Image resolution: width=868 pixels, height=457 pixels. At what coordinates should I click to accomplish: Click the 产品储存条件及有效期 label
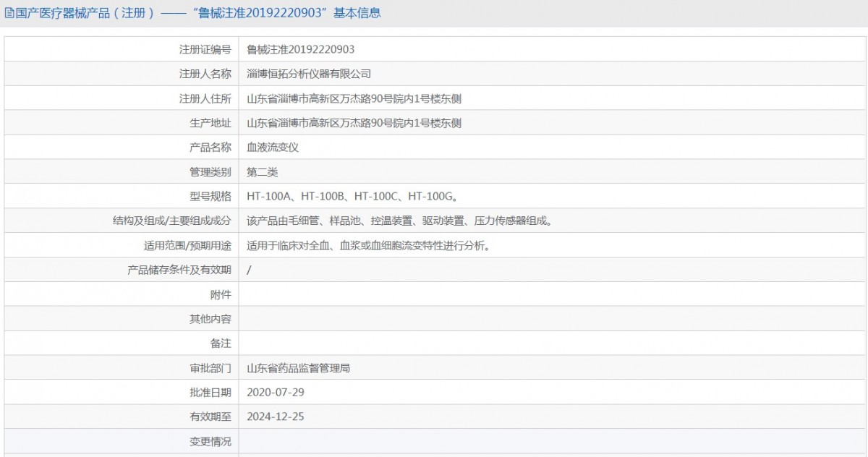(179, 270)
